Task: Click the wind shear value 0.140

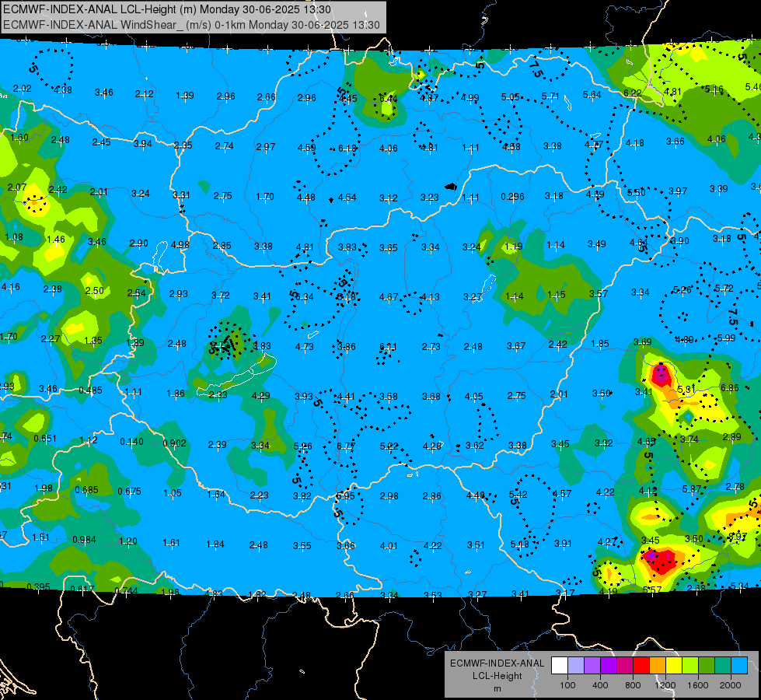Action: (x=131, y=442)
